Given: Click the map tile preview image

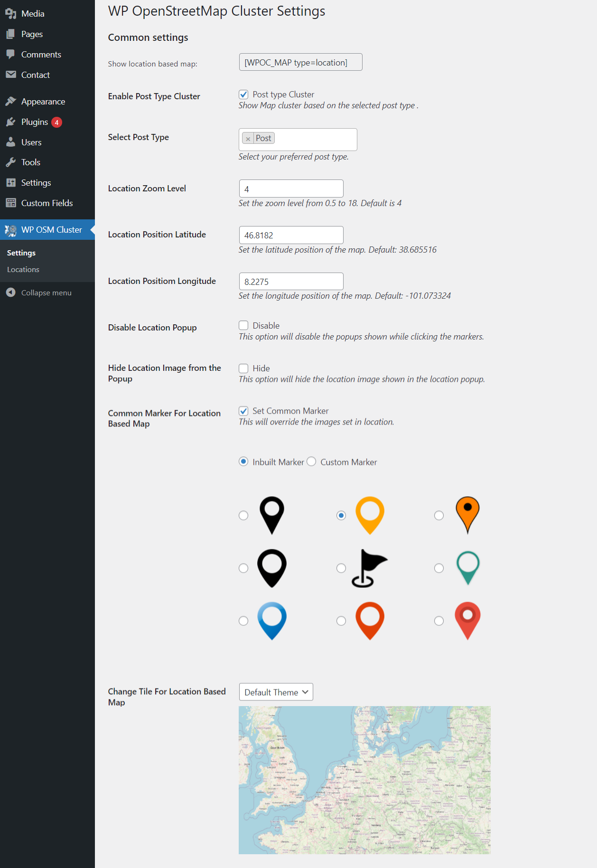Looking at the screenshot, I should point(364,780).
